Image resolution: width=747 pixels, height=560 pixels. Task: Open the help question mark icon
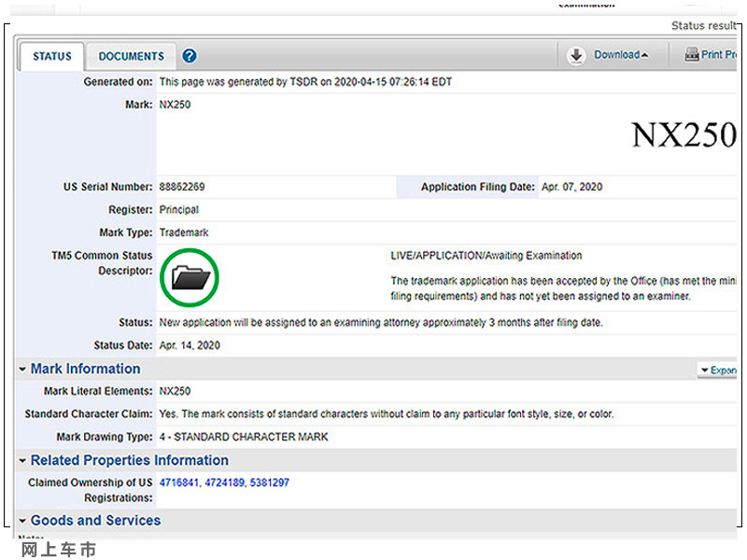190,56
